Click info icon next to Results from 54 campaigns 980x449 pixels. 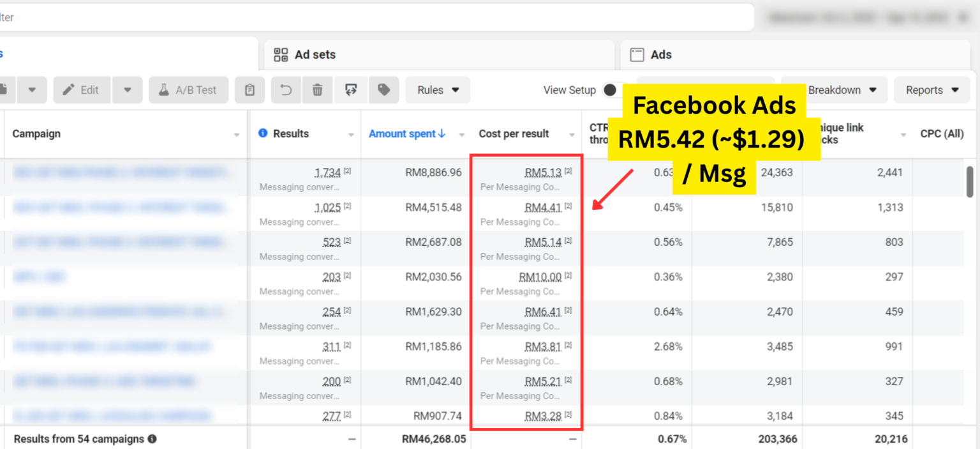coord(152,439)
